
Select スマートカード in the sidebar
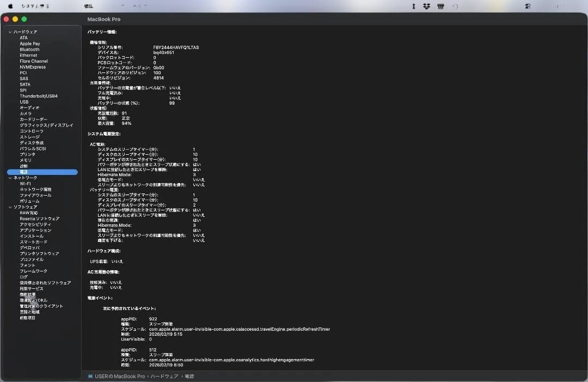point(33,242)
